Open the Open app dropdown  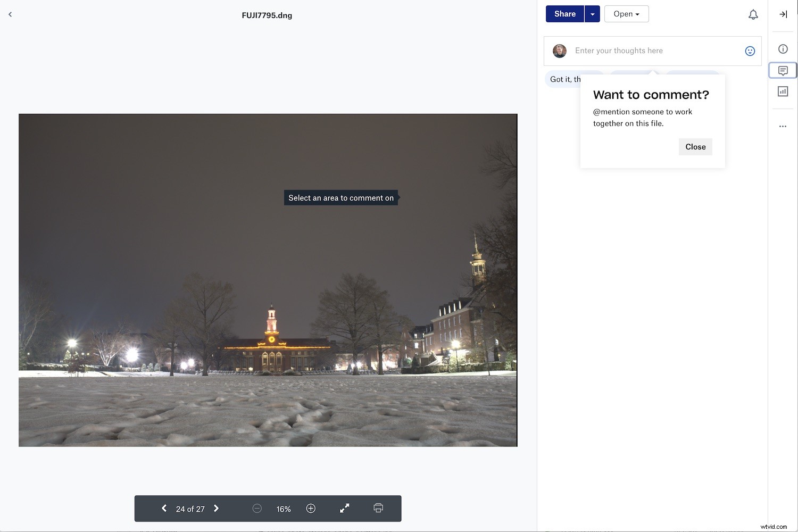tap(626, 14)
